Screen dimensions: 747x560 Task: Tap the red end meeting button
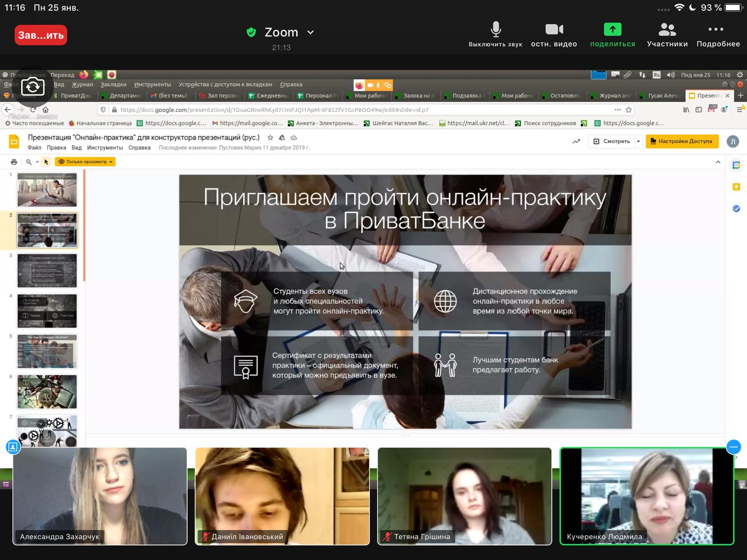click(x=41, y=35)
